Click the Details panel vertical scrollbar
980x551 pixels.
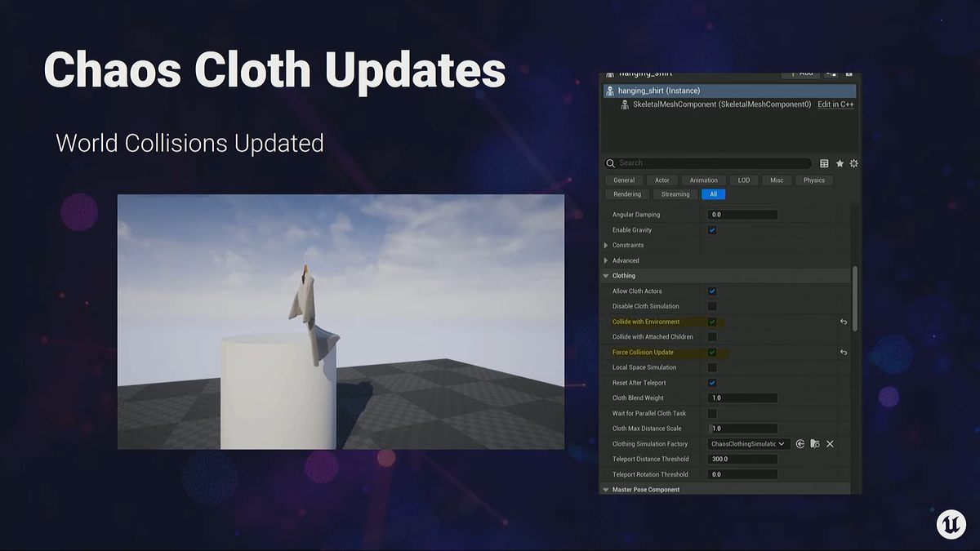(x=855, y=298)
